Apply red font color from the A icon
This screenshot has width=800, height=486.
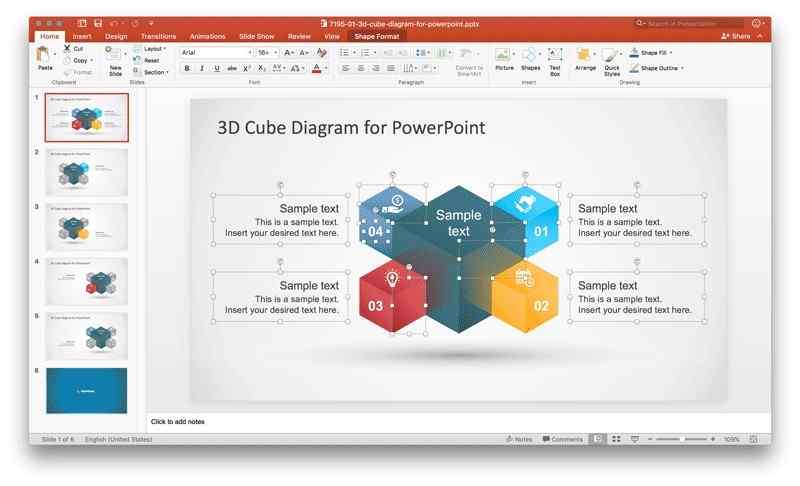[316, 68]
